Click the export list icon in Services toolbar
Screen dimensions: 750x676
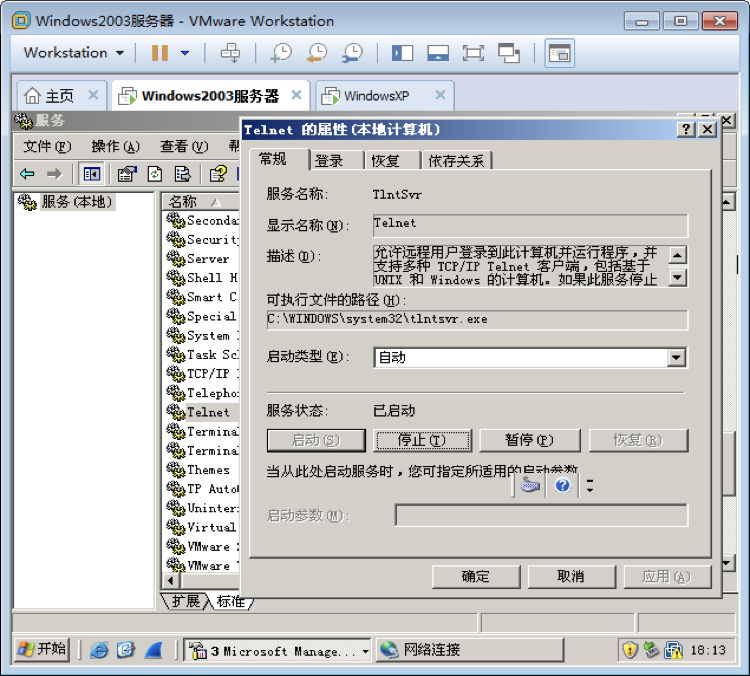(182, 174)
